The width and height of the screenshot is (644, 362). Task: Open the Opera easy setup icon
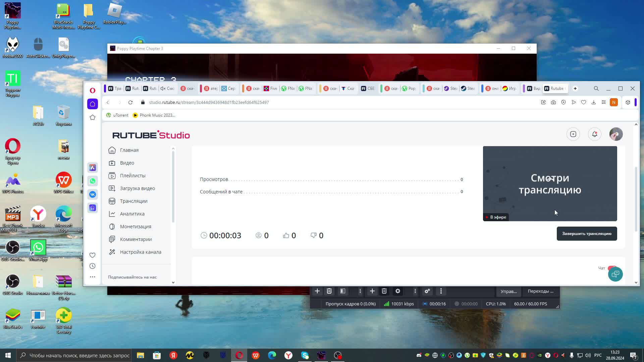(604, 102)
